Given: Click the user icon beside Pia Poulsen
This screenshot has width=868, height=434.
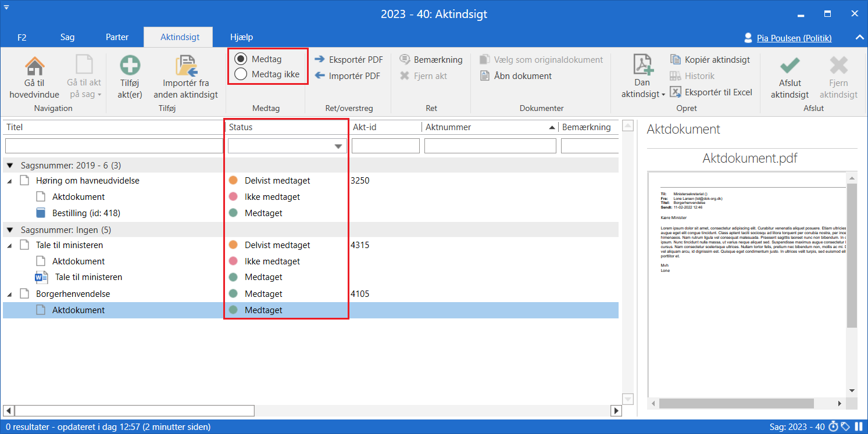Looking at the screenshot, I should 748,38.
